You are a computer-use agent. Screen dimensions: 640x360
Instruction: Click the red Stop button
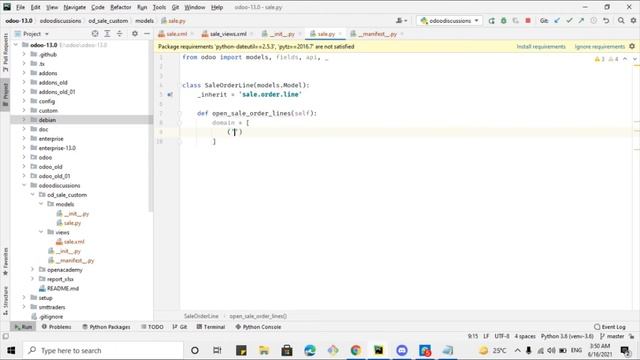528,20
